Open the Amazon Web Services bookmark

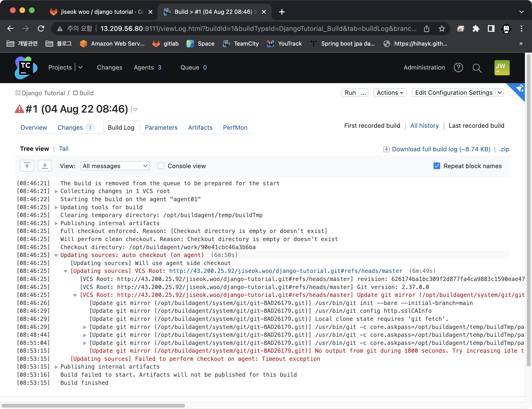click(112, 43)
